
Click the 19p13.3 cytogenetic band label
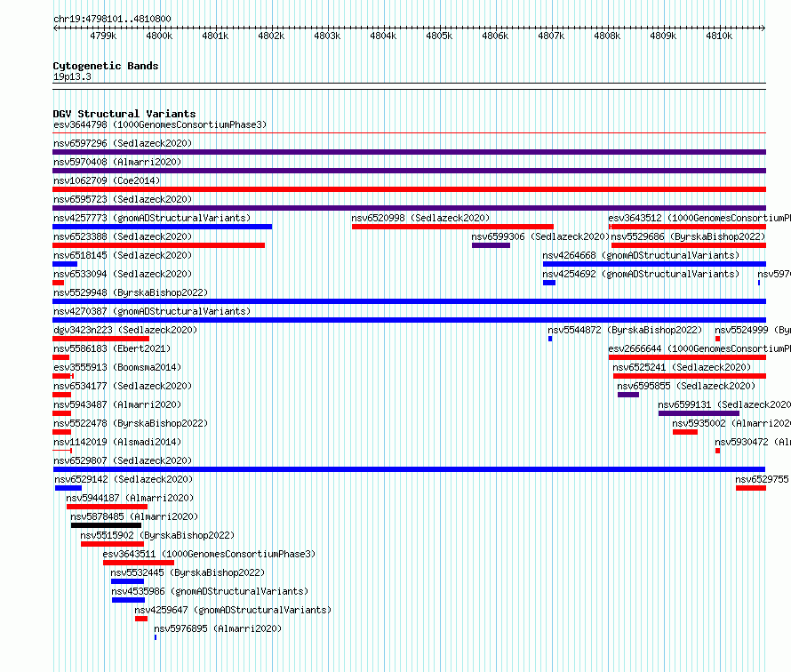[72, 76]
